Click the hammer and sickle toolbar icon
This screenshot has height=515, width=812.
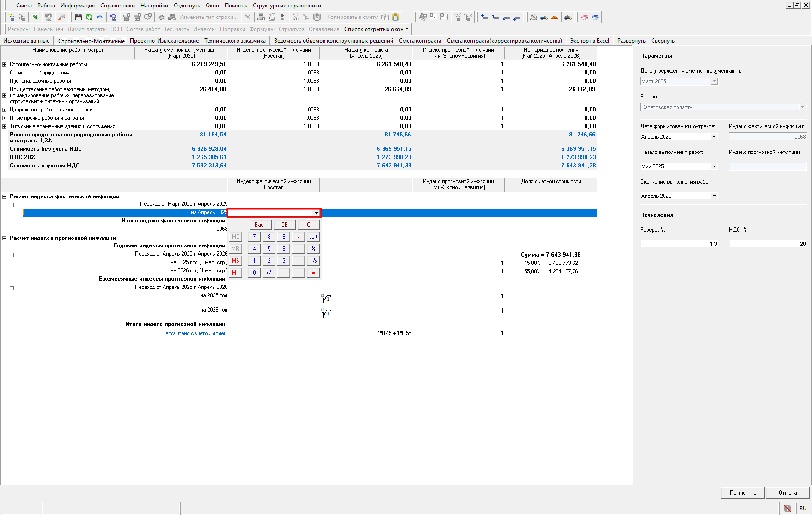pyautogui.click(x=533, y=17)
